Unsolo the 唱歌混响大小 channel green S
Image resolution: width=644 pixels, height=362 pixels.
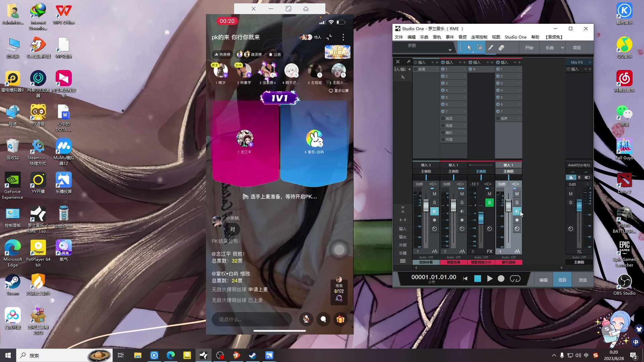point(489,202)
